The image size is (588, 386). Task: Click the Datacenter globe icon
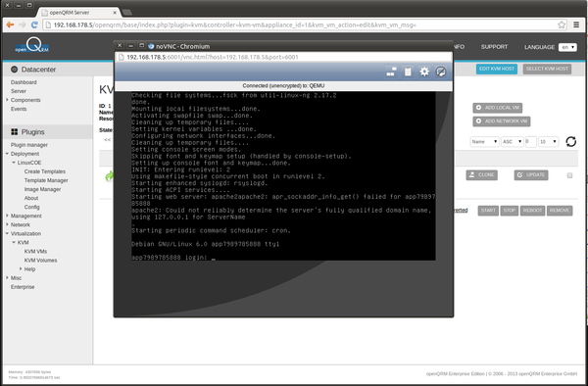tap(15, 70)
